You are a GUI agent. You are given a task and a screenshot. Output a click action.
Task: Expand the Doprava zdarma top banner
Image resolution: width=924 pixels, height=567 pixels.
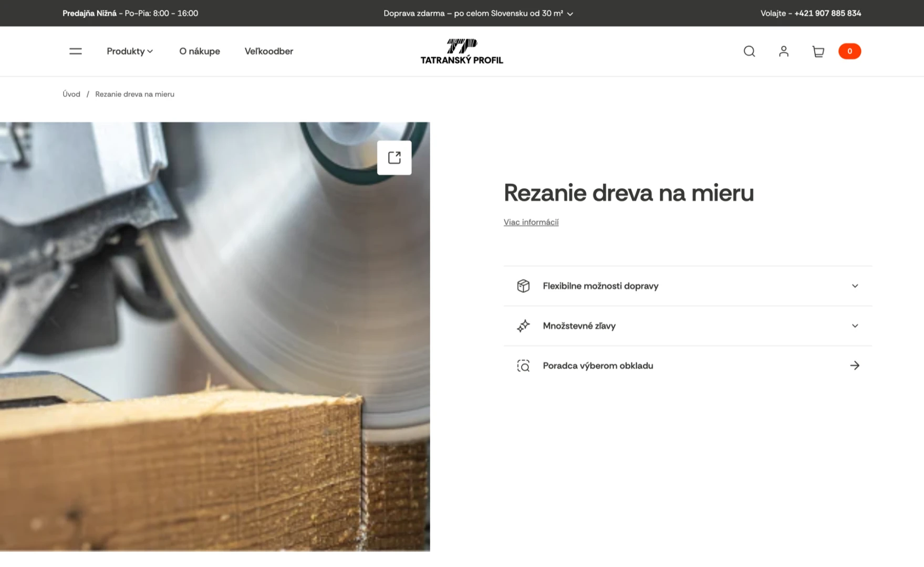[478, 13]
